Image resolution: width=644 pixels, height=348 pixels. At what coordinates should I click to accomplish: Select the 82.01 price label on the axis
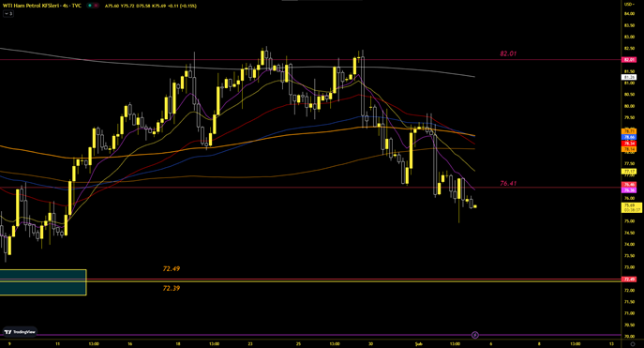[x=629, y=60]
